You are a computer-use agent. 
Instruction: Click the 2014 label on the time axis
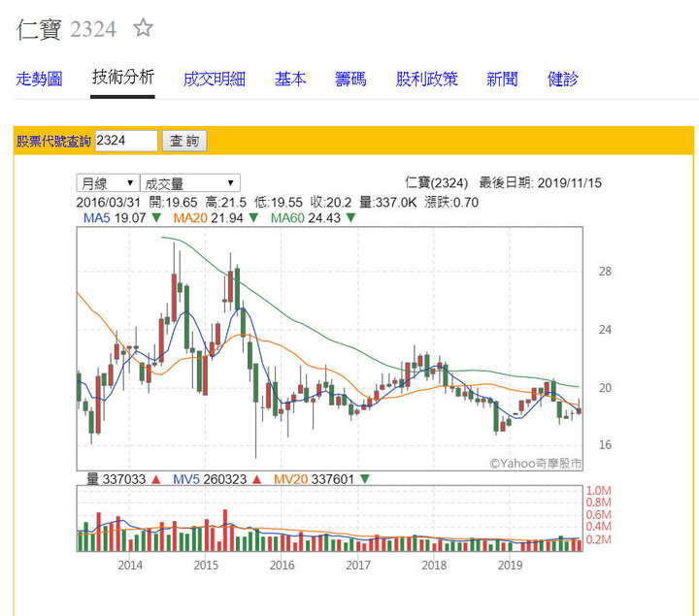(x=130, y=566)
